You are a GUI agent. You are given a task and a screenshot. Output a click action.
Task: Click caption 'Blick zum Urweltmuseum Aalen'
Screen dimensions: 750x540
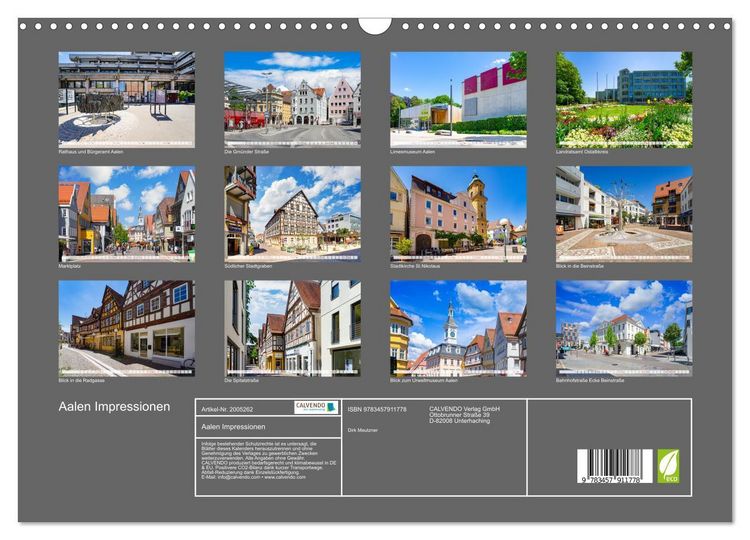pyautogui.click(x=424, y=380)
